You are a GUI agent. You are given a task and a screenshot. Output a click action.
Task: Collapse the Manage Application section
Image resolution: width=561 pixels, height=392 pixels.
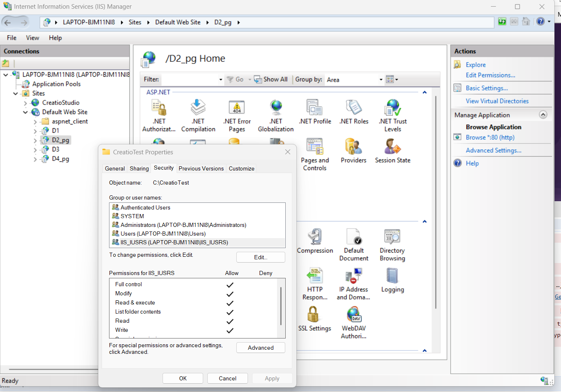[543, 114]
